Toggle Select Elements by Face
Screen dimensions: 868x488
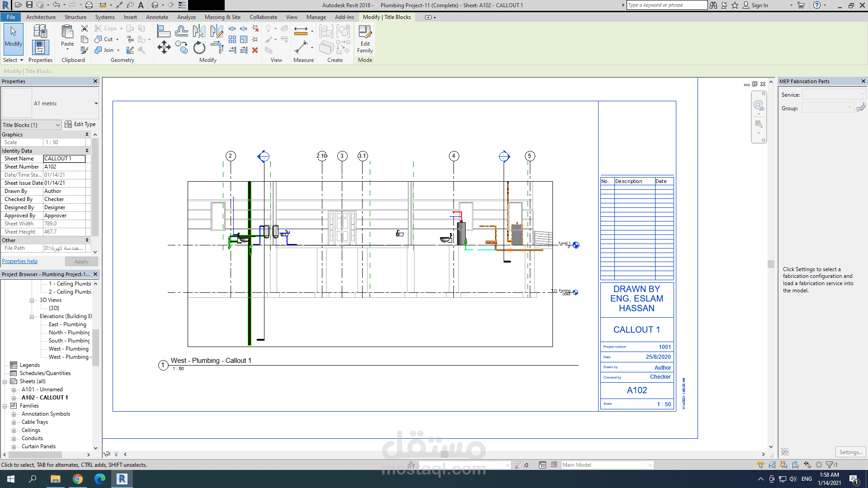pyautogui.click(x=796, y=465)
